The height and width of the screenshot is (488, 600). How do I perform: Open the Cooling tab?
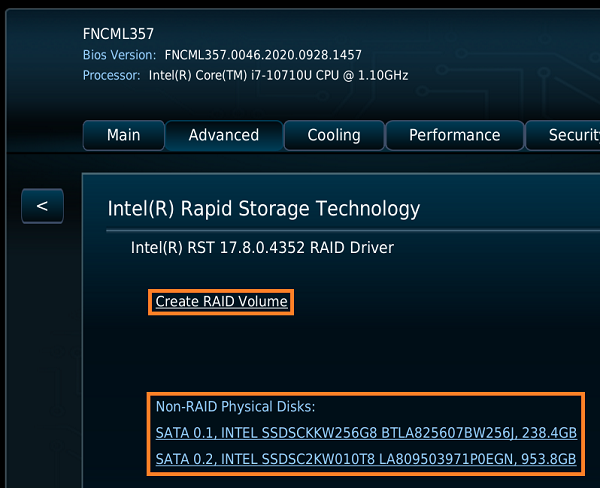tap(333, 135)
